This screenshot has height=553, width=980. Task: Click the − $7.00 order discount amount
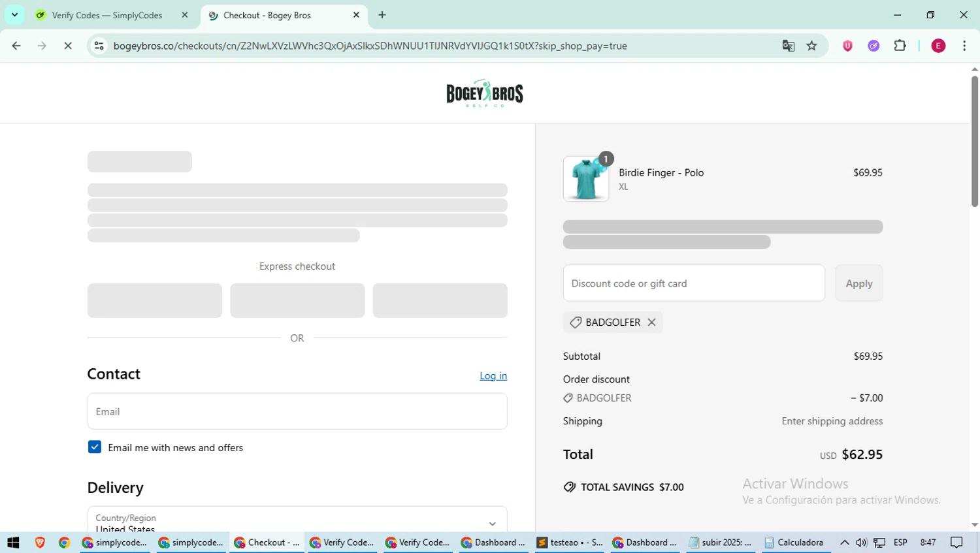click(866, 398)
